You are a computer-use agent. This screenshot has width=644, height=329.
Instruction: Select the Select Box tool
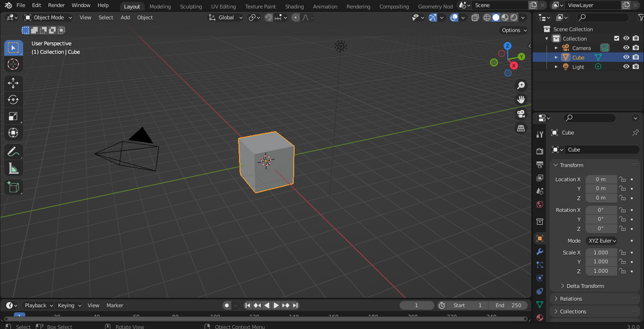(x=13, y=48)
